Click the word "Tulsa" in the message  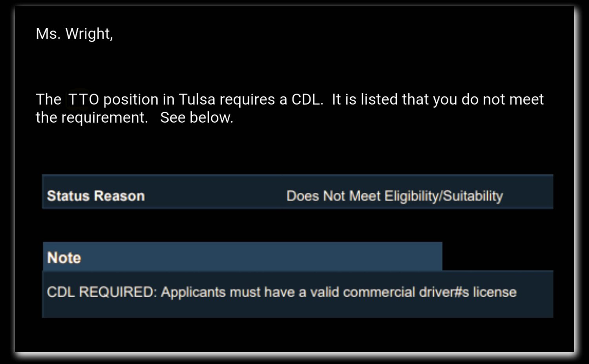tap(197, 100)
